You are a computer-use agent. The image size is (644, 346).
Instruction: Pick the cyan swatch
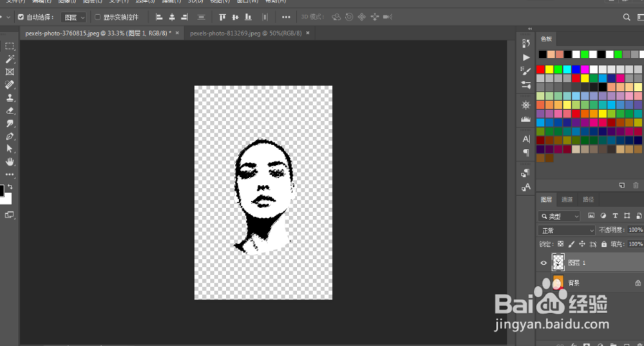point(567,69)
